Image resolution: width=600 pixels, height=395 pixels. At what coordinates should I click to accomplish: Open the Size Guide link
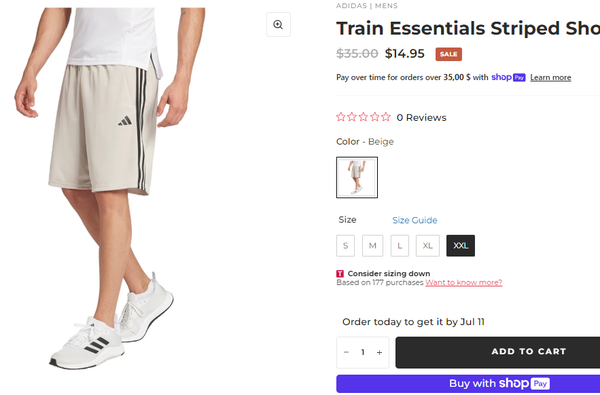(x=414, y=220)
